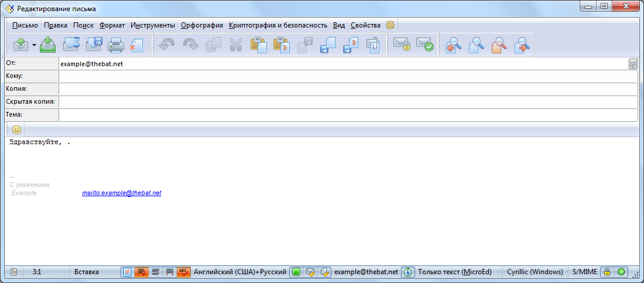Click the put message in Outbox icon

tap(47, 45)
